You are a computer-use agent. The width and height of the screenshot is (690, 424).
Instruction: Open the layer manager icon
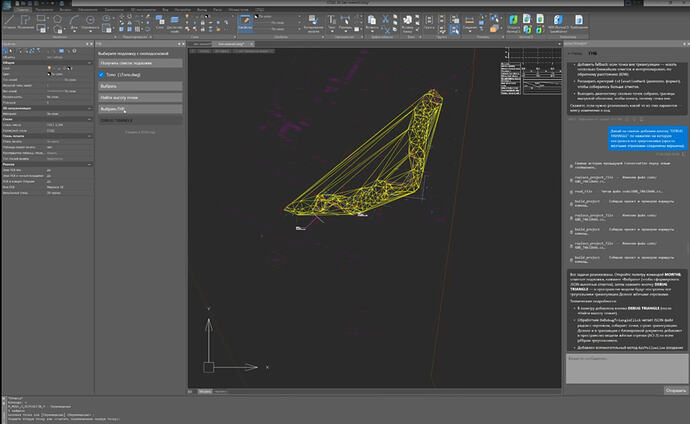pyautogui.click(x=175, y=22)
